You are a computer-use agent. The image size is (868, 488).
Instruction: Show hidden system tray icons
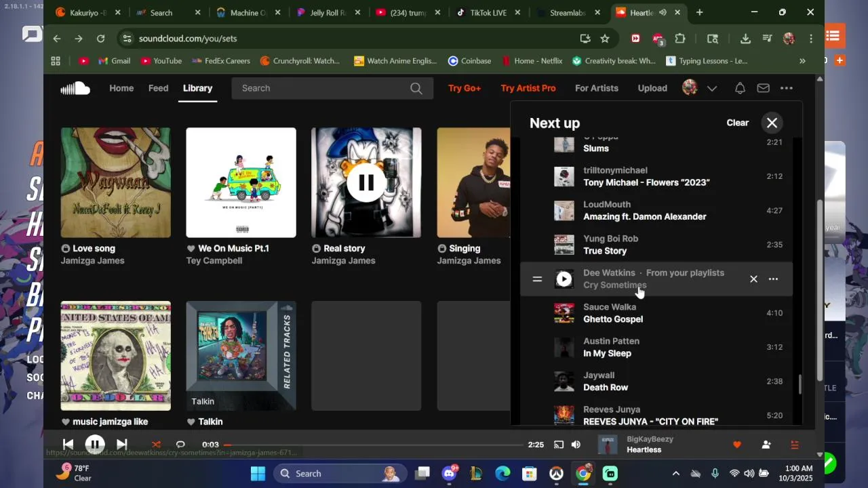[x=675, y=474]
